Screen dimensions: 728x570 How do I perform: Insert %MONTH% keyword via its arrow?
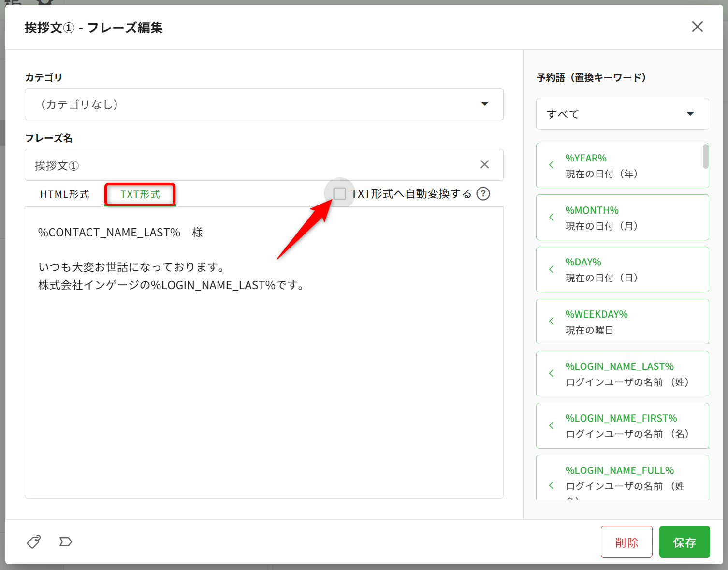[x=552, y=218]
